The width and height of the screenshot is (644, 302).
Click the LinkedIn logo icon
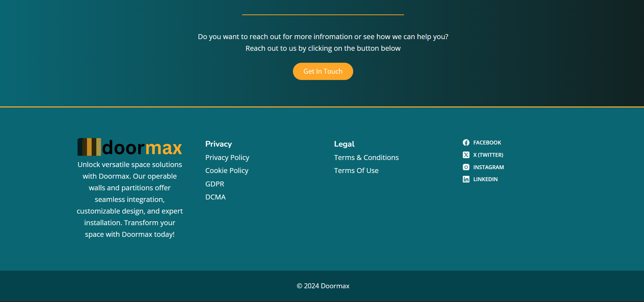[x=466, y=179]
